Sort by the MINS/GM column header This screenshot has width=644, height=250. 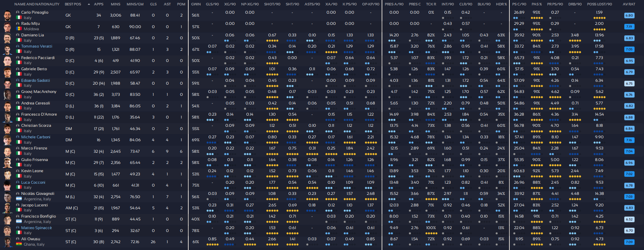point(135,4)
